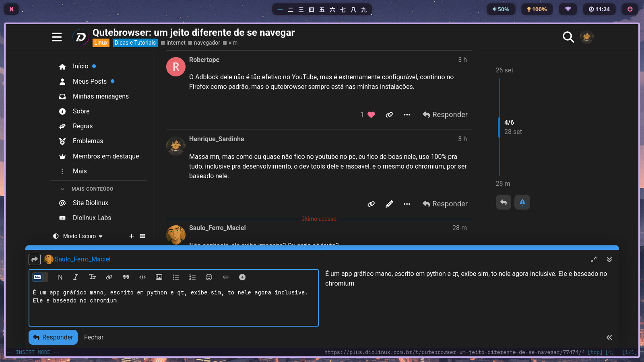Apply bold (N) formatting in composer
Viewport: 644px width, 362px height.
(x=60, y=277)
